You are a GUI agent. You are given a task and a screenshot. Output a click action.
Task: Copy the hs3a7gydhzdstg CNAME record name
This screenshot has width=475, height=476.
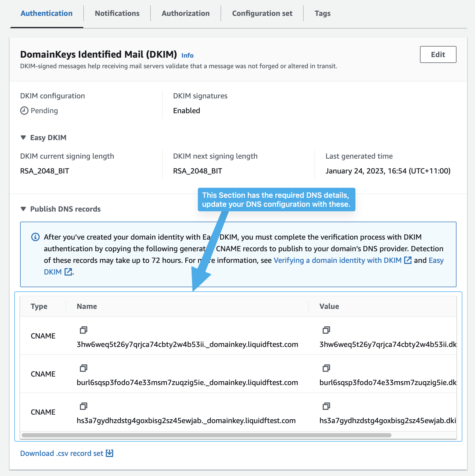click(x=84, y=406)
